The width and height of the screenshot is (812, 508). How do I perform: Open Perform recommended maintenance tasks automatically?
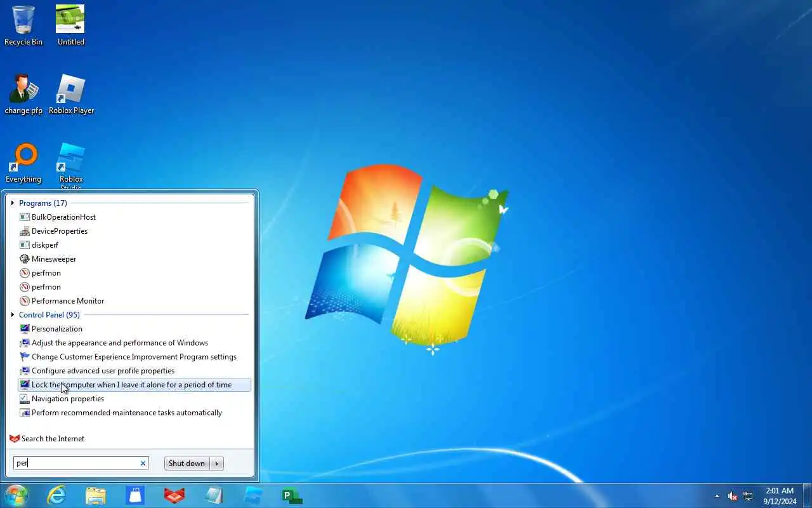(x=134, y=413)
